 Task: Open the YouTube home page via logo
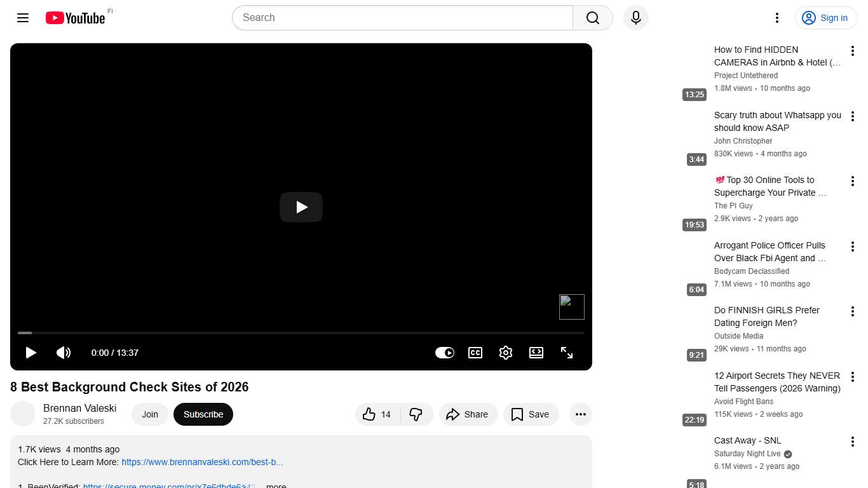coord(74,18)
